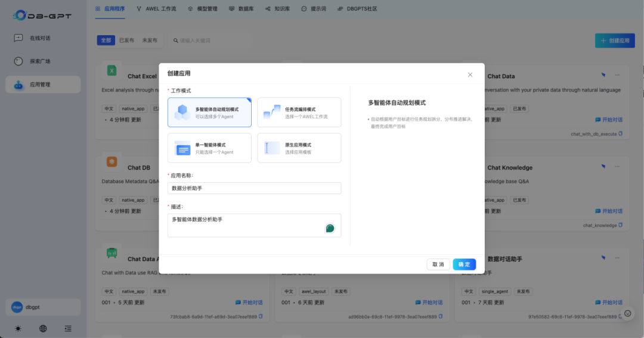Select 多智能体自动规划模式 work mode
This screenshot has width=644, height=338.
click(209, 112)
